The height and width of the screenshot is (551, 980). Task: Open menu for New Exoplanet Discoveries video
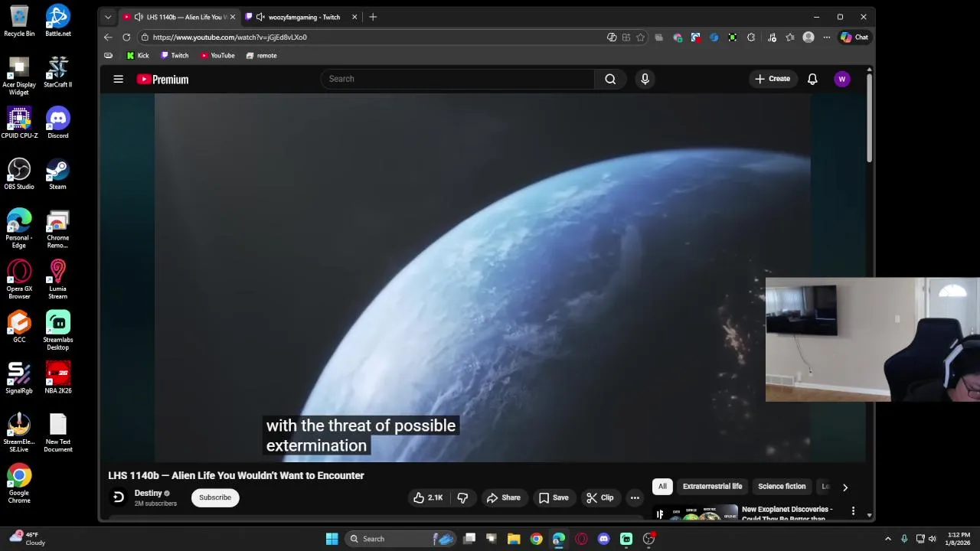pyautogui.click(x=853, y=510)
